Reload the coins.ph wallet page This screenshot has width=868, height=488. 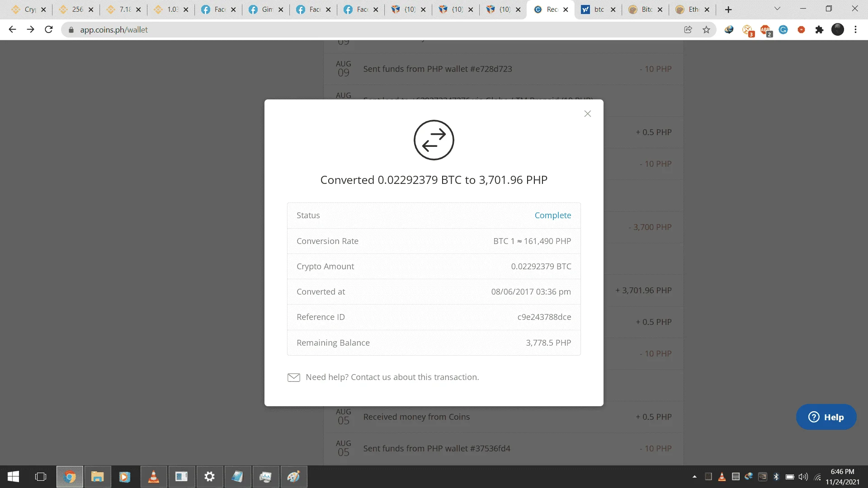coord(49,30)
